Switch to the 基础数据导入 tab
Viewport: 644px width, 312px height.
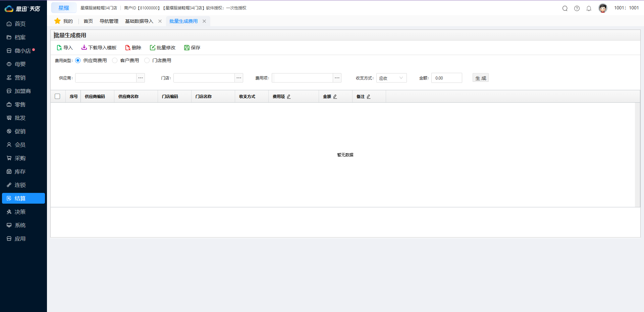tap(139, 21)
